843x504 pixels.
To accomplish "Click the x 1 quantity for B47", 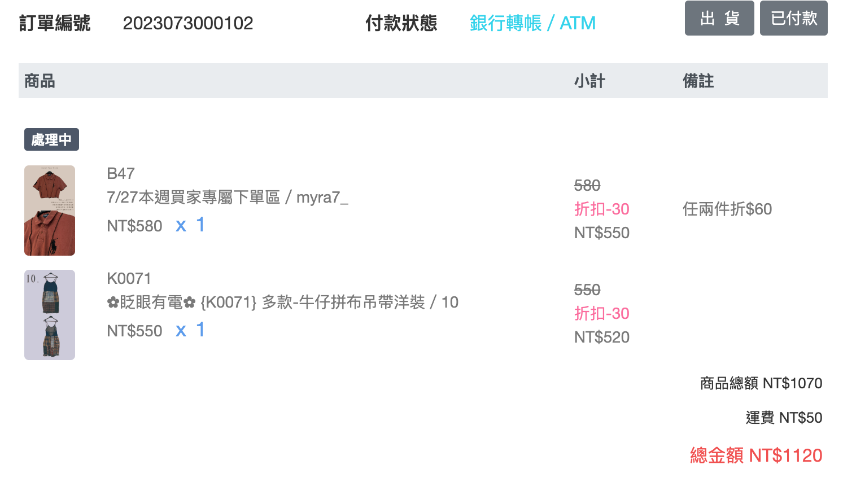I will click(x=190, y=225).
